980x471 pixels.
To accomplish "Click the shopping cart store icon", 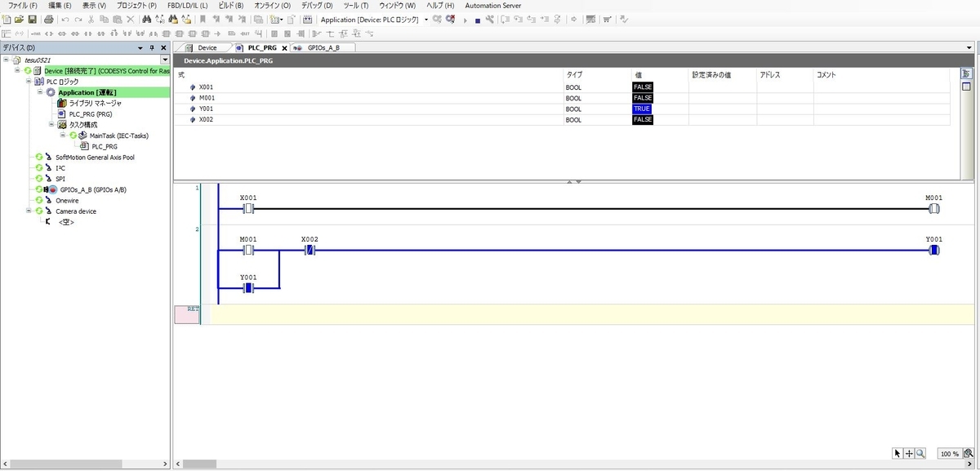I will (x=607, y=19).
